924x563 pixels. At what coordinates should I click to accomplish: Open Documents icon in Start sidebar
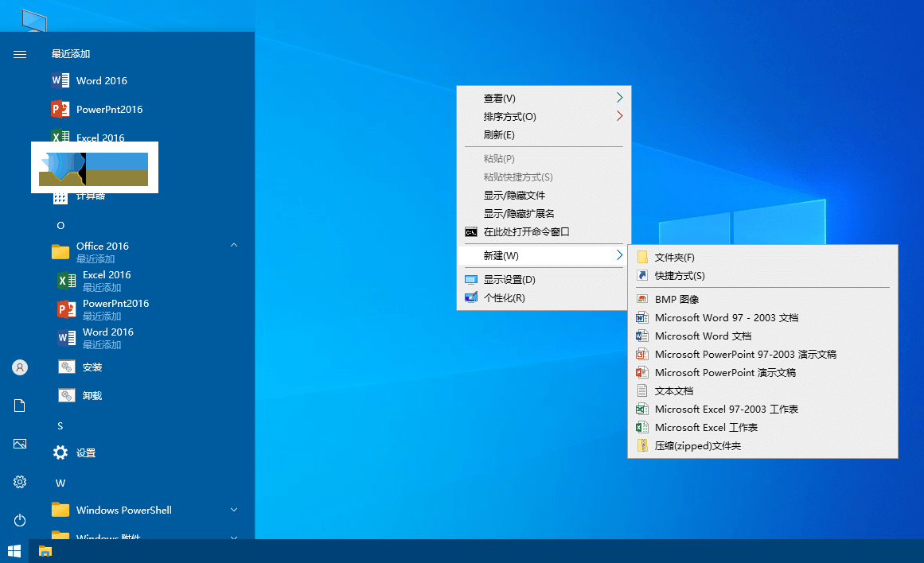20,406
